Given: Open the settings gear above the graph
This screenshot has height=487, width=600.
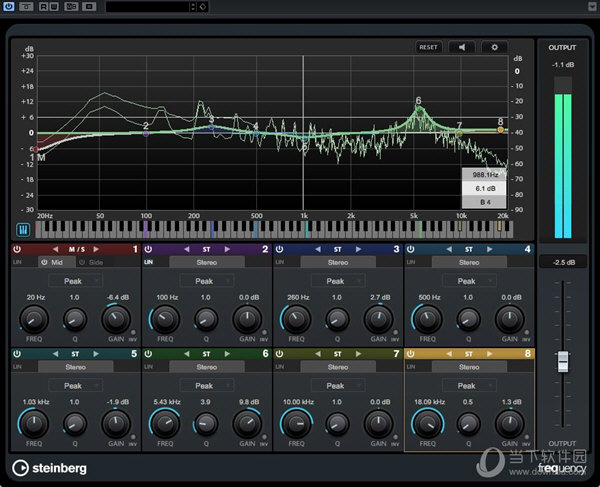Looking at the screenshot, I should click(494, 47).
